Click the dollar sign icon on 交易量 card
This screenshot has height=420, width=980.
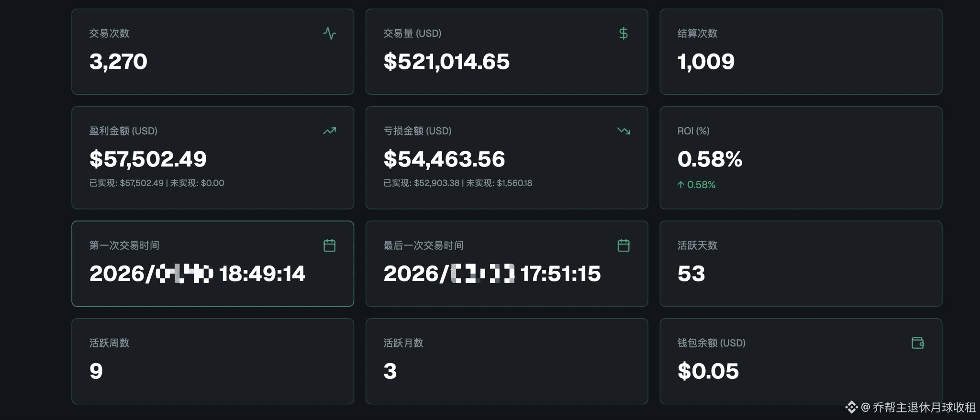623,33
